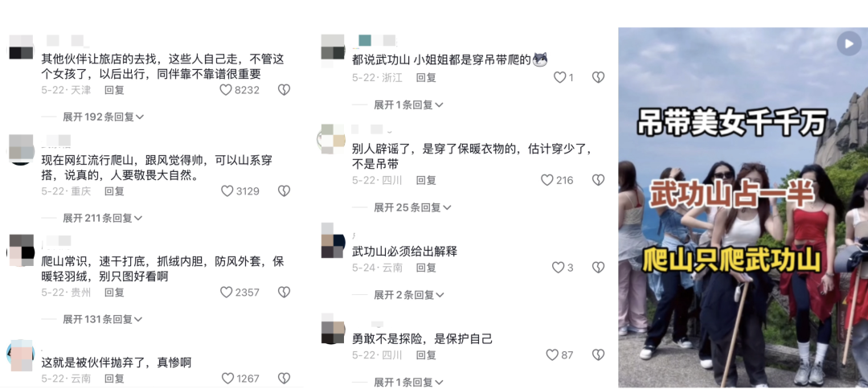Like the comment with 8232 likes
The width and height of the screenshot is (868, 389).
[x=226, y=90]
